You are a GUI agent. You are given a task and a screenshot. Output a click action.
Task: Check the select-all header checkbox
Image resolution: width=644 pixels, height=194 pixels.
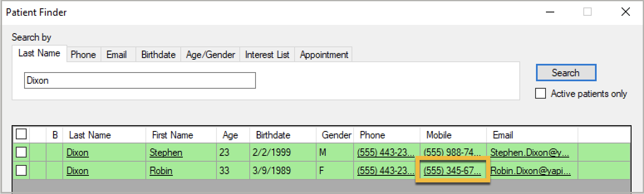click(21, 135)
